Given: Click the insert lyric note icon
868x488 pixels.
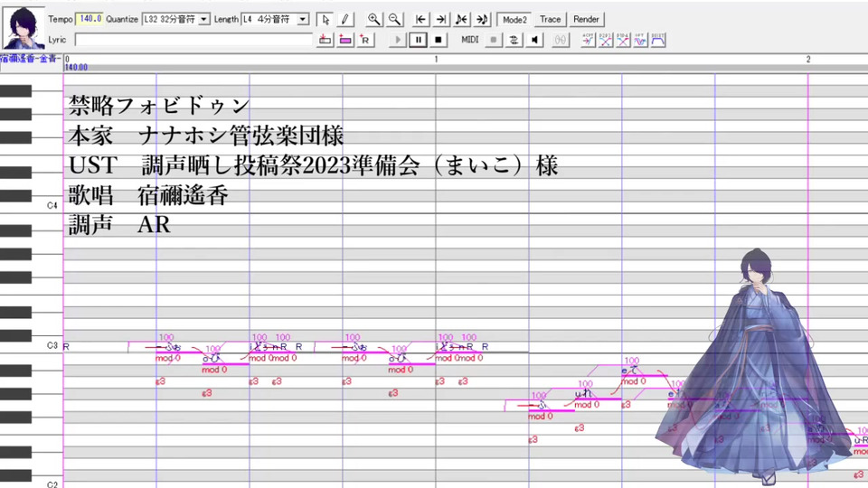Looking at the screenshot, I should pos(325,40).
